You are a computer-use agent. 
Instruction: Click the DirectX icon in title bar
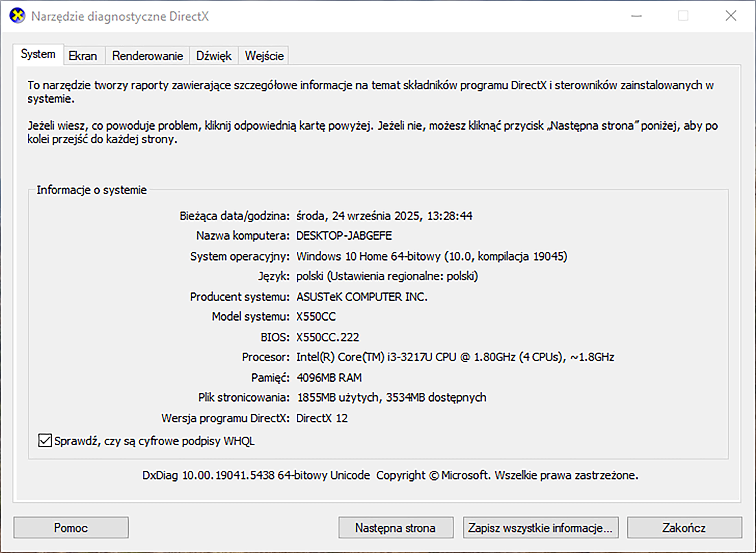(17, 16)
